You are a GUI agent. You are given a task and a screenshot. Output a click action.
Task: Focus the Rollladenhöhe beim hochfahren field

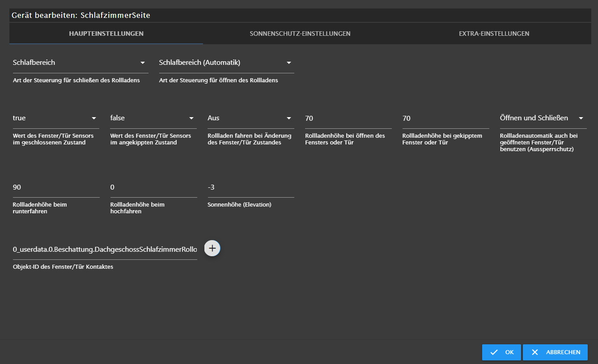click(153, 187)
